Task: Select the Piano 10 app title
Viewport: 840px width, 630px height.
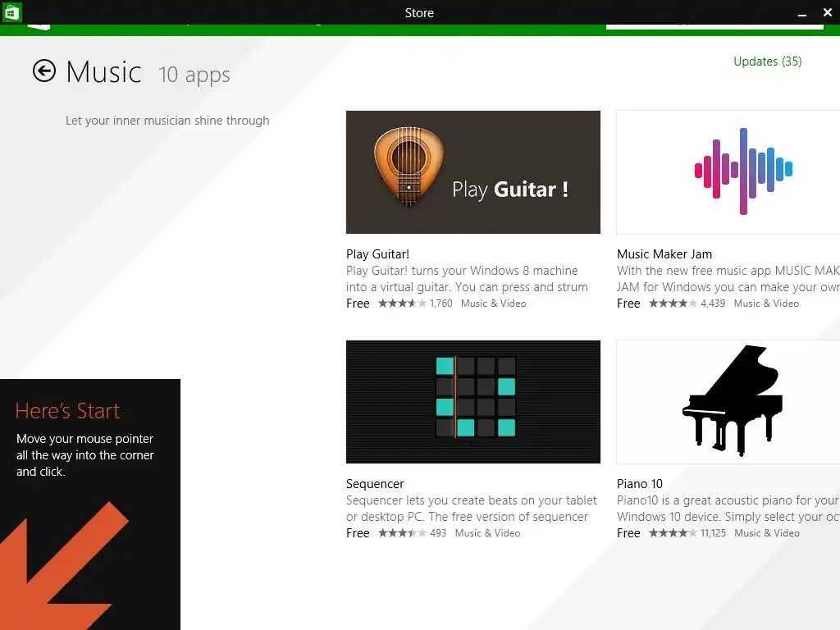Action: click(x=640, y=484)
